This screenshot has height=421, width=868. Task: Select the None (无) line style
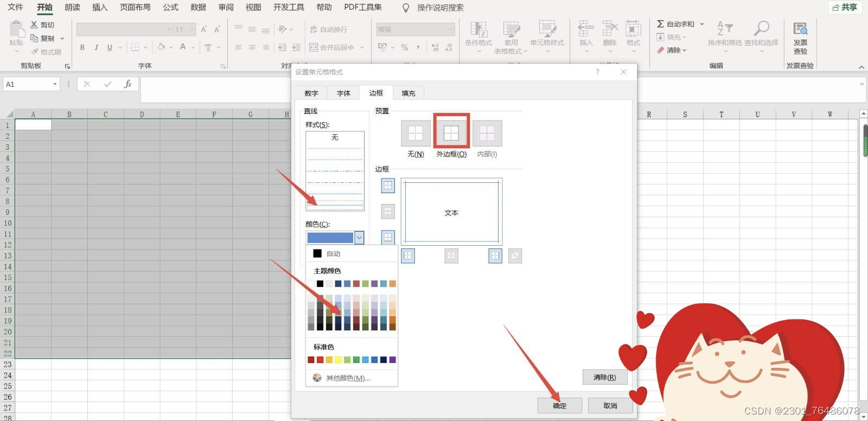(335, 138)
